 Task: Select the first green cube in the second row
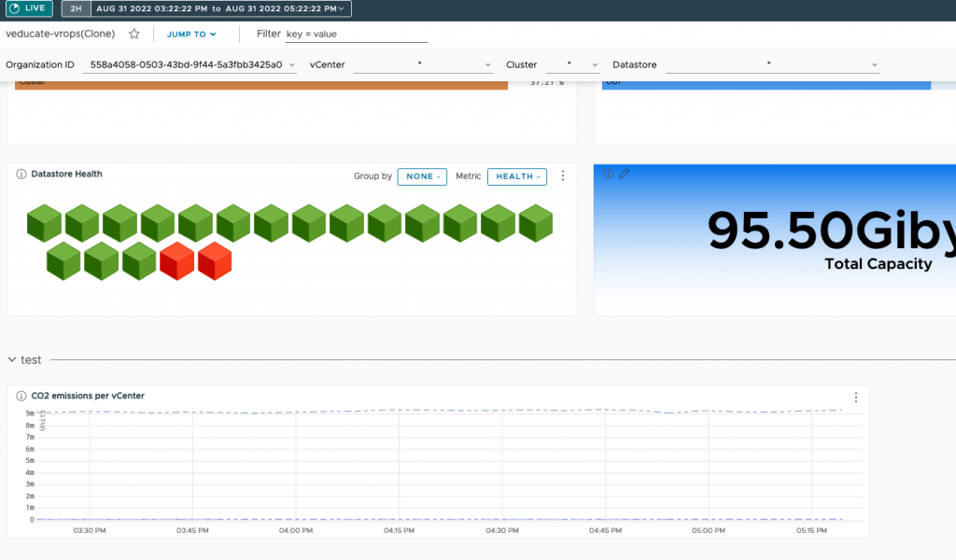pyautogui.click(x=63, y=260)
